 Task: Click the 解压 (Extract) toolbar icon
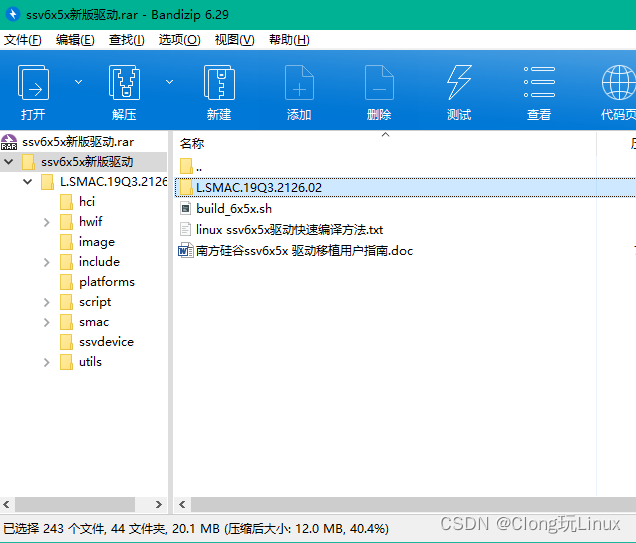pyautogui.click(x=125, y=82)
